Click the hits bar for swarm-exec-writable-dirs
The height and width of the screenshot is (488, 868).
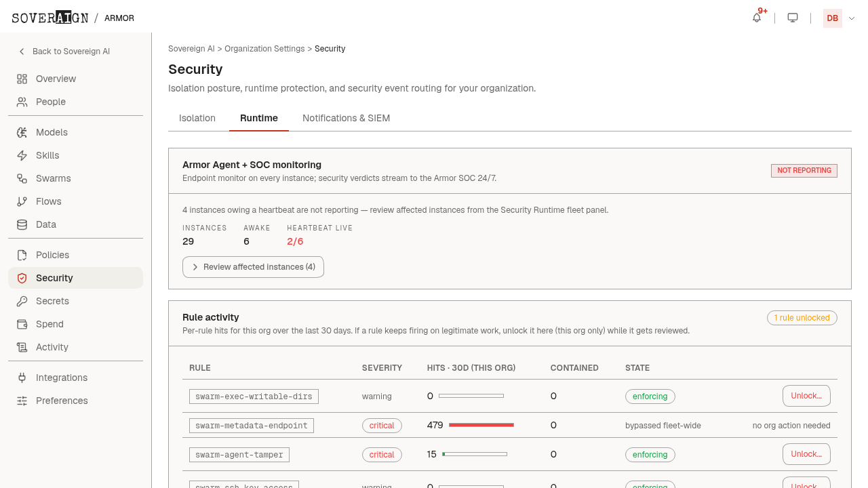pyautogui.click(x=471, y=396)
